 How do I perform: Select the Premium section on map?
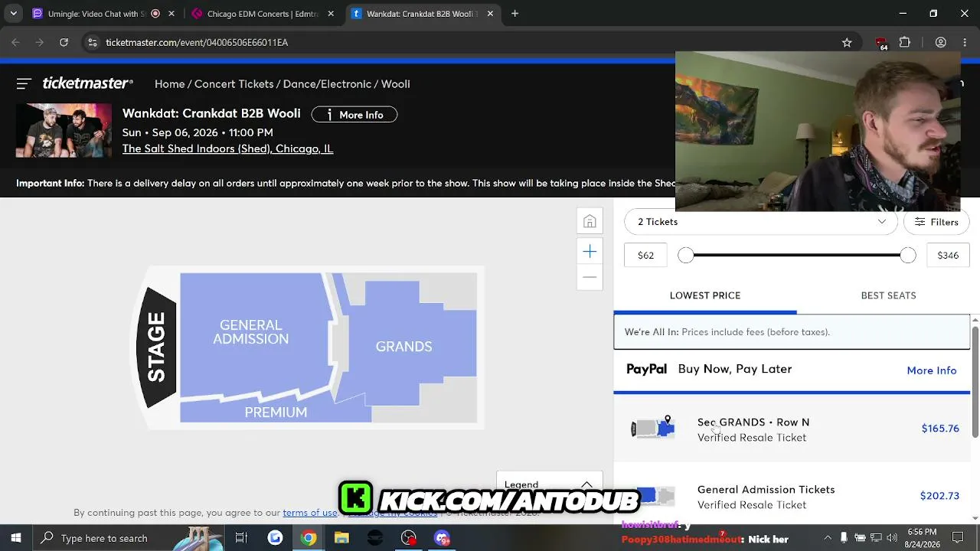[276, 412]
